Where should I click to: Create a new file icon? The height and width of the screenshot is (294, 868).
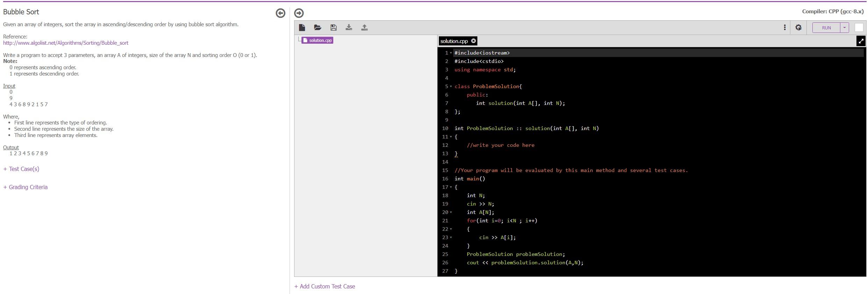(302, 28)
